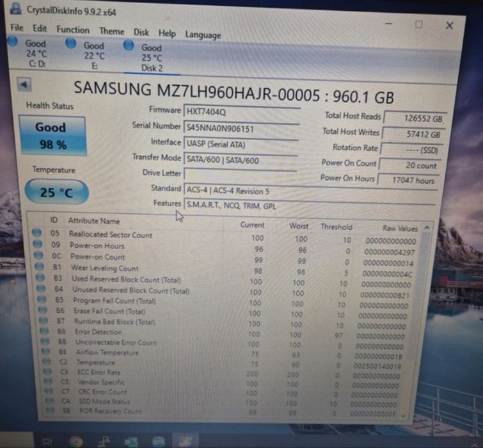Click status icon of Used Reserved Block Count row

pyautogui.click(x=40, y=278)
